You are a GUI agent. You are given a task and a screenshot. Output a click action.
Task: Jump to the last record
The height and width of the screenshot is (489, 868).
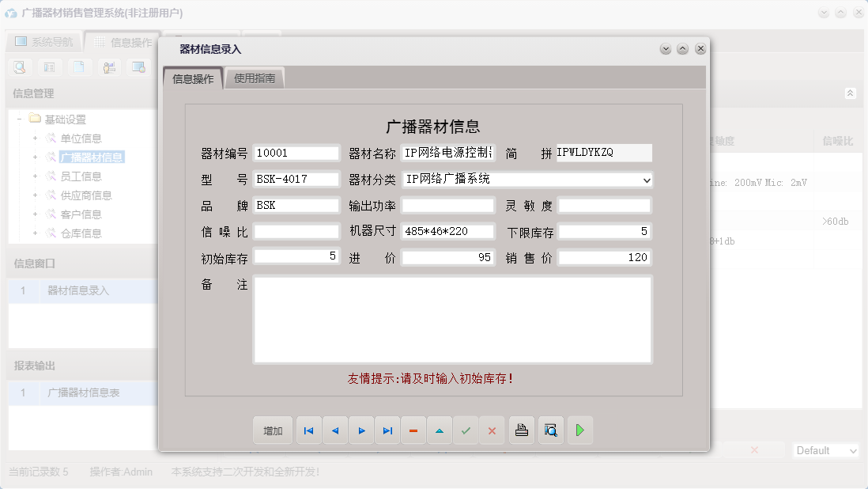coord(387,430)
